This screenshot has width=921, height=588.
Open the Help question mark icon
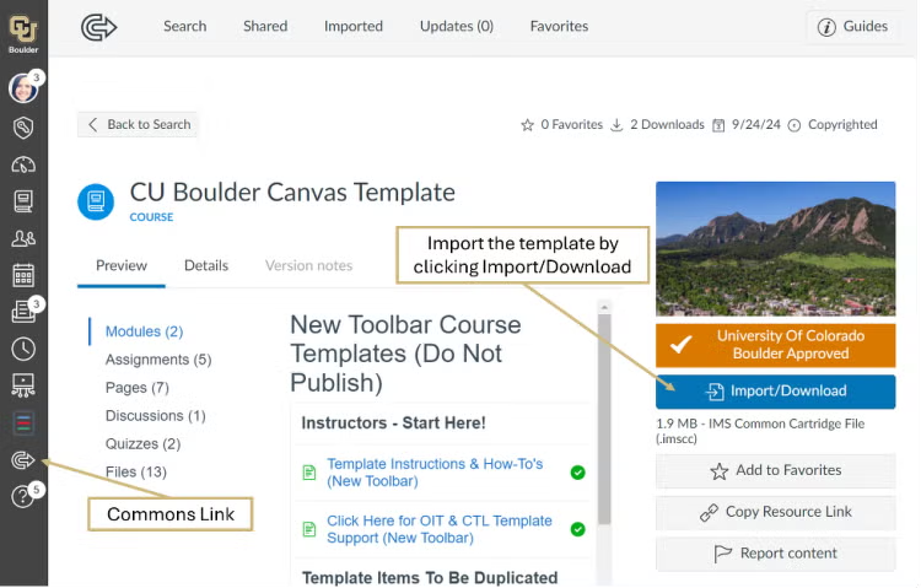[x=22, y=496]
